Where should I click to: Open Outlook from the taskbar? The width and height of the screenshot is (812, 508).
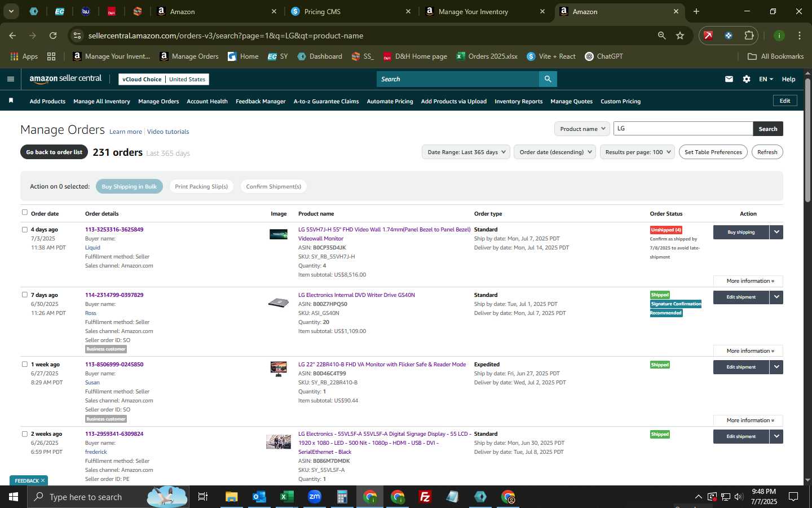click(x=259, y=497)
